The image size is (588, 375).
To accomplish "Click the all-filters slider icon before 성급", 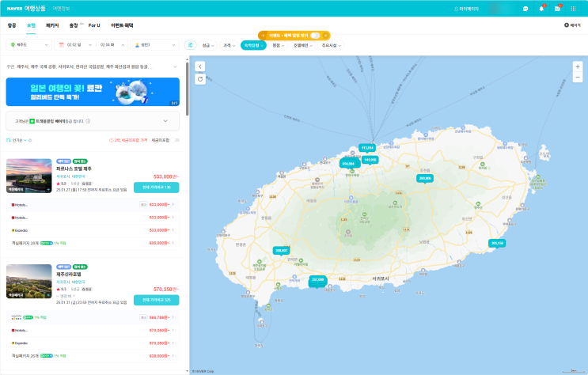I will pos(191,45).
